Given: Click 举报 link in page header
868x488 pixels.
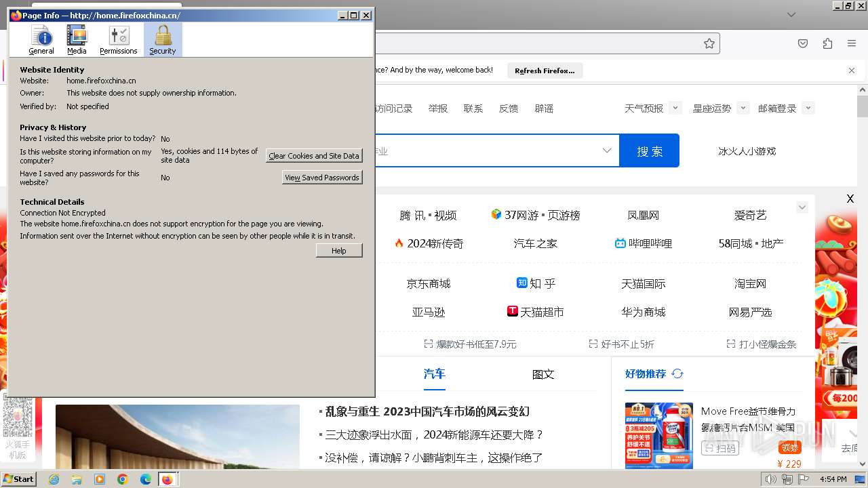Looking at the screenshot, I should coord(438,108).
